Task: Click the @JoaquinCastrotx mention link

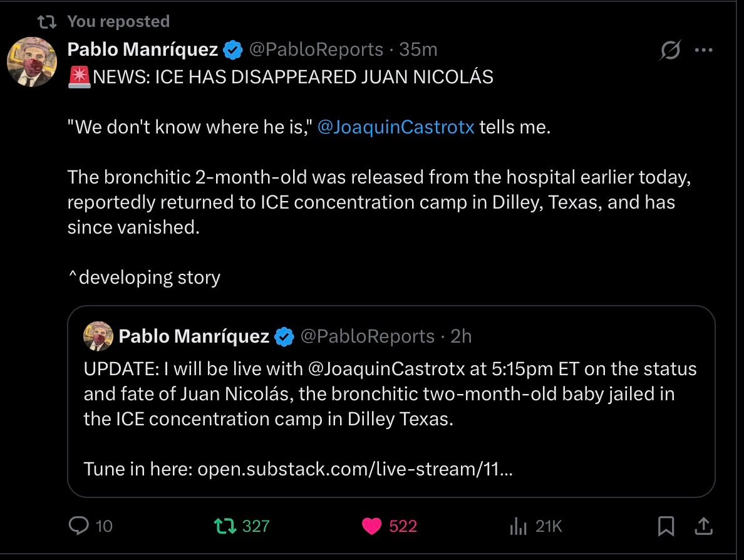Action: (396, 127)
